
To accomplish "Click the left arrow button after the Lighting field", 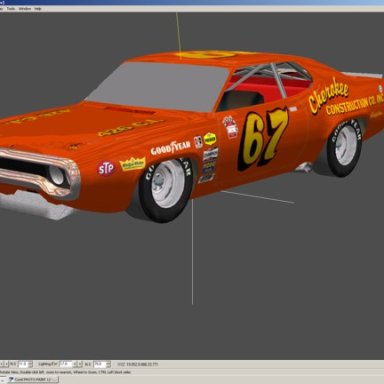I will [75, 364].
